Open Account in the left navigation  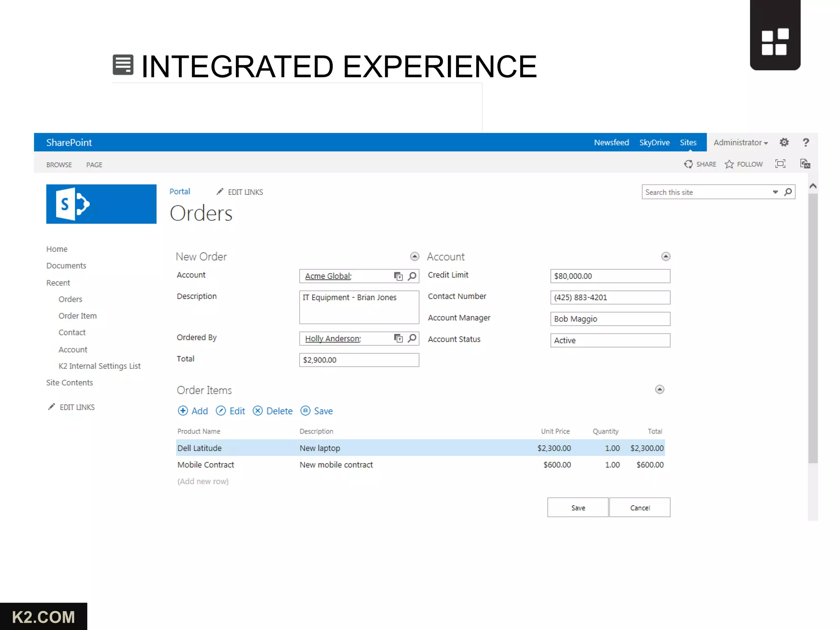[73, 349]
